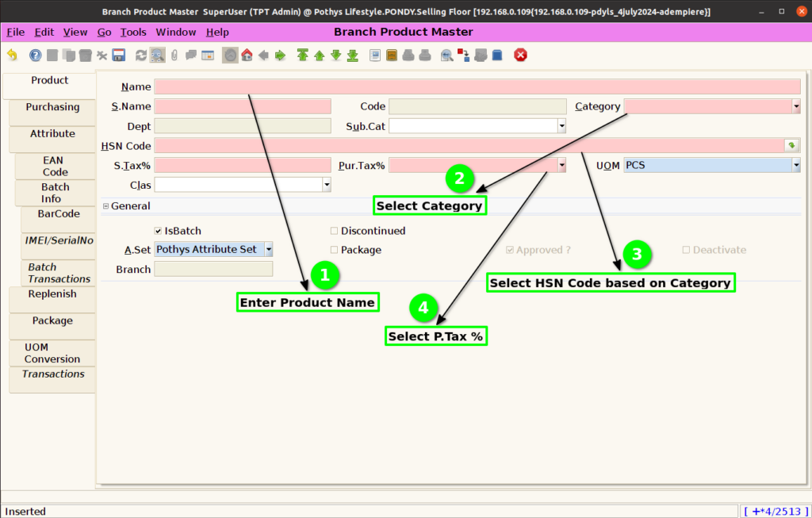Switch to the Purchasing tab
Screen dimensions: 812x518
click(x=52, y=107)
